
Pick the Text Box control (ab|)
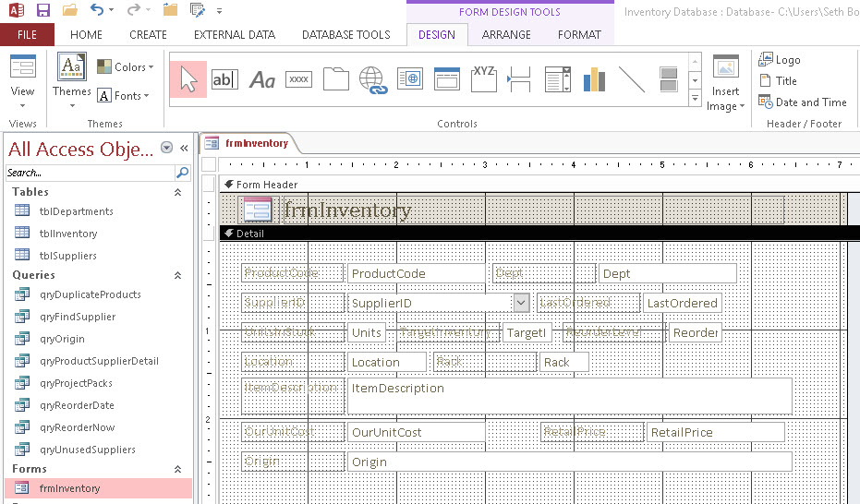224,79
